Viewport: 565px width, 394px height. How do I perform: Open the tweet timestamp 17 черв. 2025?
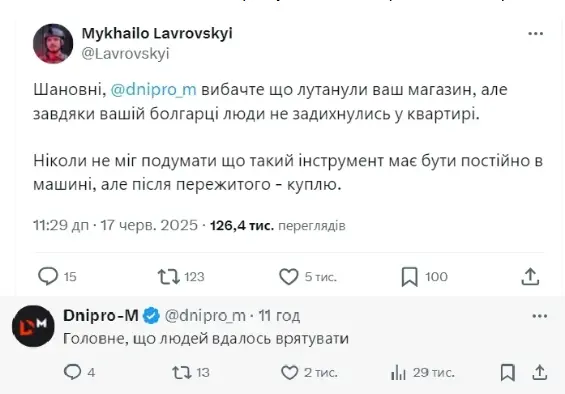click(149, 225)
